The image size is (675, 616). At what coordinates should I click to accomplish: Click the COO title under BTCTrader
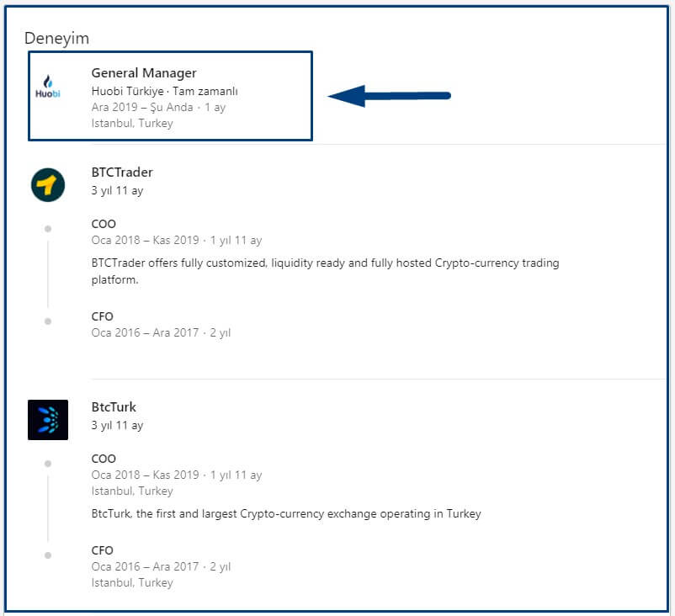104,224
